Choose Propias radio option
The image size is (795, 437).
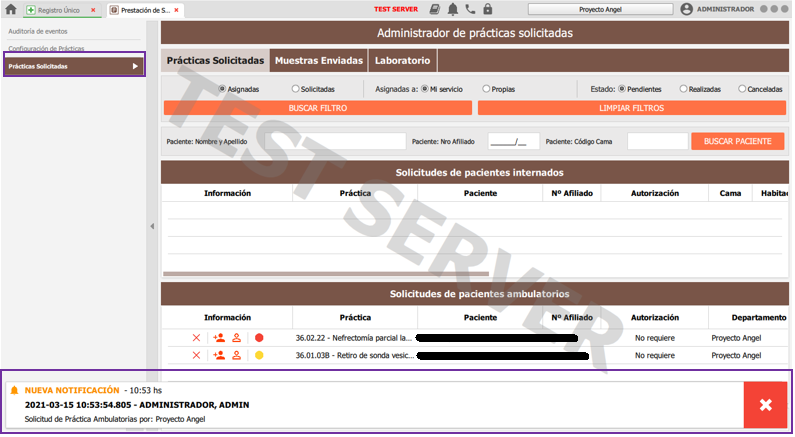click(x=486, y=89)
